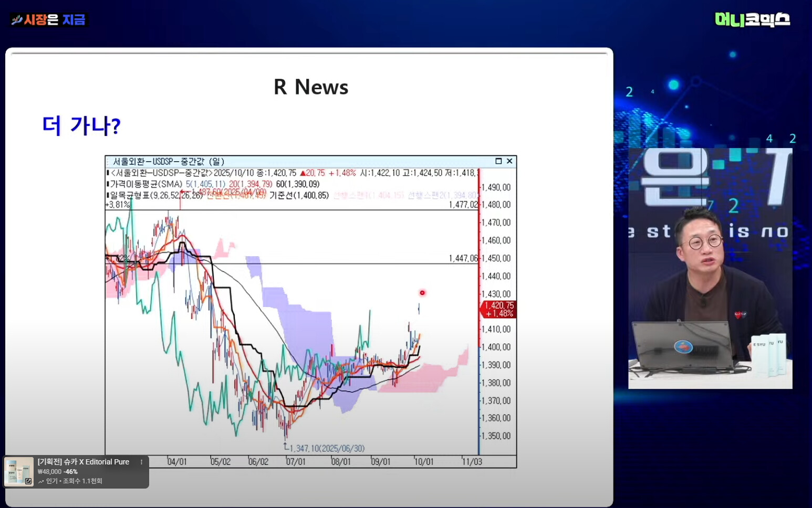The height and width of the screenshot is (508, 812).
Task: Click the external-link icon on product thumbnail
Action: (28, 481)
